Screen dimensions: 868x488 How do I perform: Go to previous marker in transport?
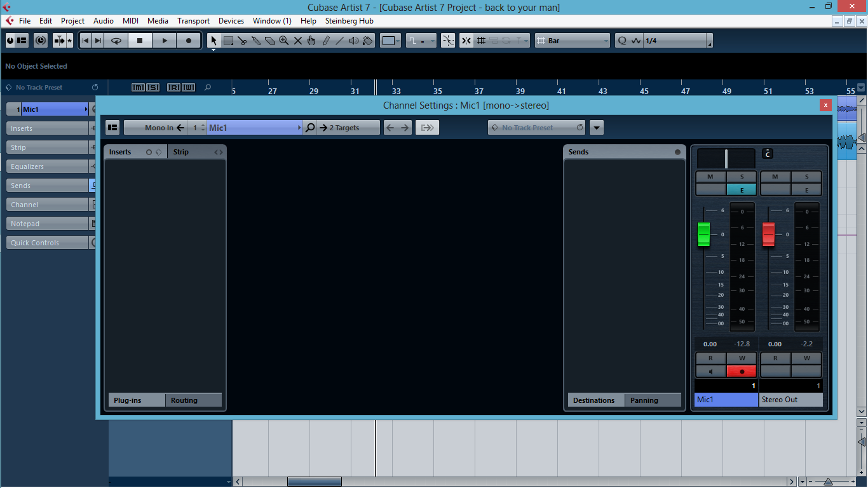(86, 41)
